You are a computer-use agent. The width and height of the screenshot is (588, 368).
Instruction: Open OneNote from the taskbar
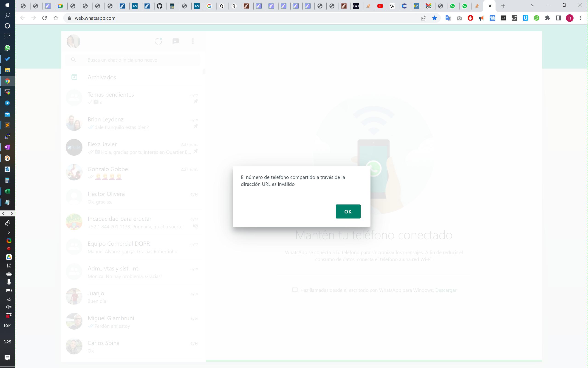(x=7, y=147)
